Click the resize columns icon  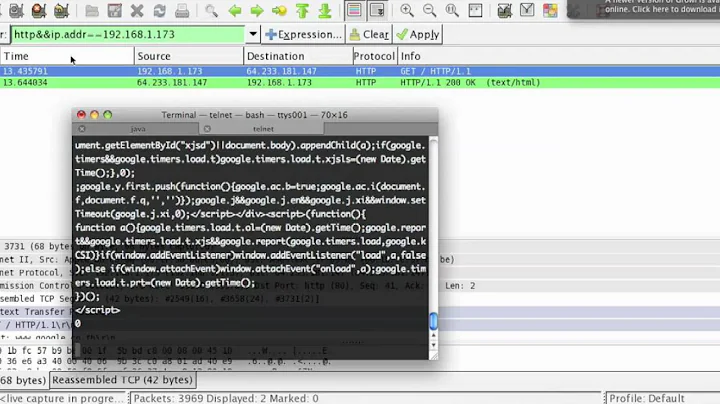point(475,11)
